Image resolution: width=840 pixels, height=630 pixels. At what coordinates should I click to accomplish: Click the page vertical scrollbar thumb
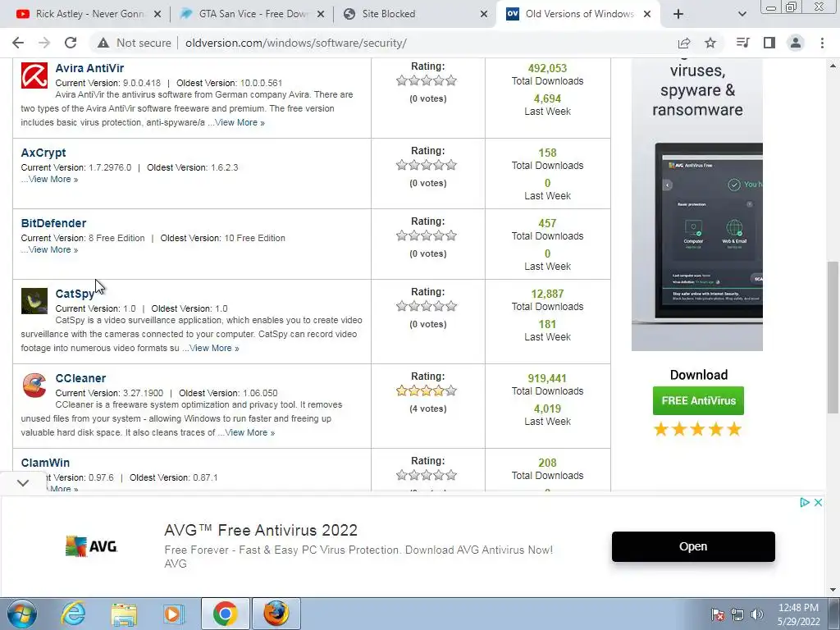pyautogui.click(x=833, y=337)
